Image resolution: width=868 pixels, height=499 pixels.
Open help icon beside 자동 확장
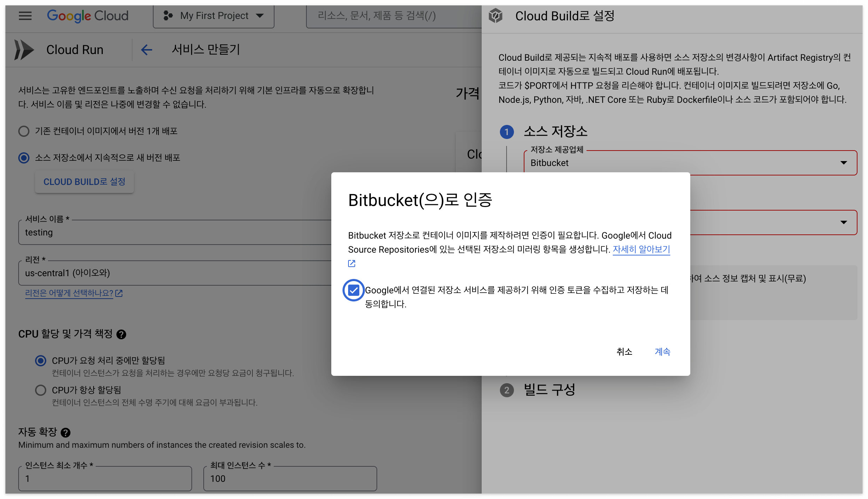coord(66,433)
